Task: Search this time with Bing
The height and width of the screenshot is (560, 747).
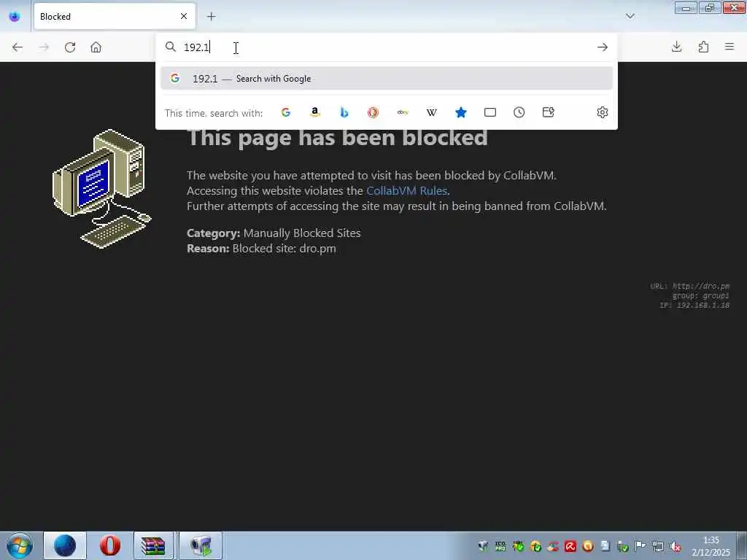Action: 344,112
